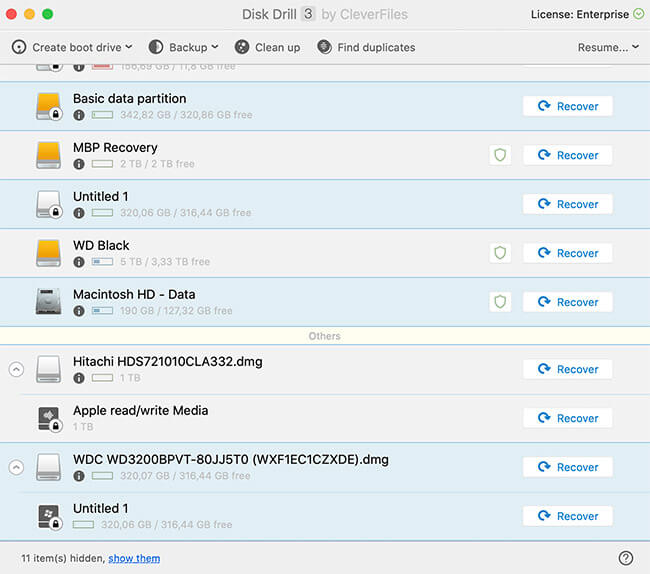Recover the white Untitled 1 drive

point(568,204)
